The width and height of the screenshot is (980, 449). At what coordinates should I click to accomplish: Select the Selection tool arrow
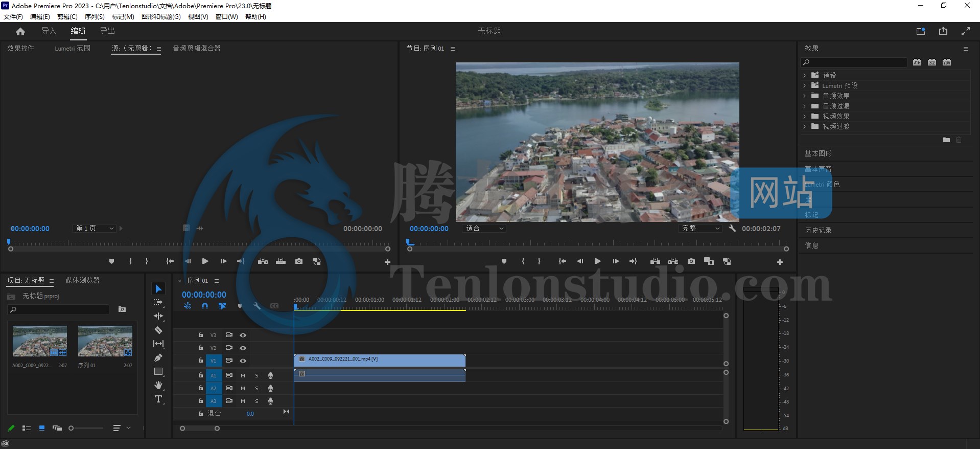(x=158, y=289)
